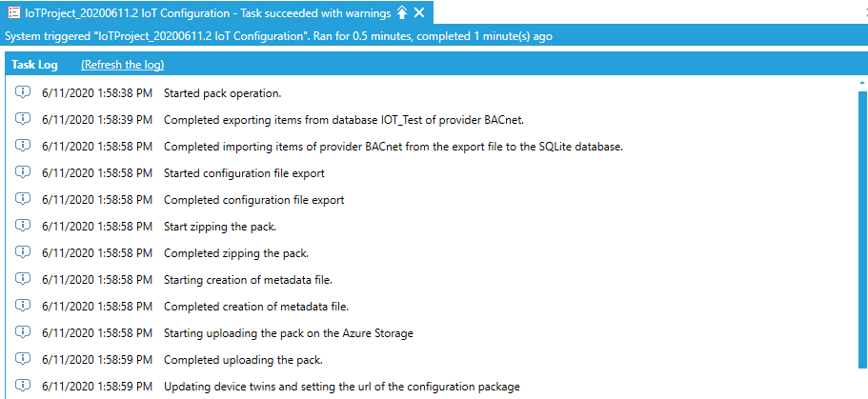The width and height of the screenshot is (868, 399).
Task: Click info icon for Start zipping the pack
Action: pos(23,226)
